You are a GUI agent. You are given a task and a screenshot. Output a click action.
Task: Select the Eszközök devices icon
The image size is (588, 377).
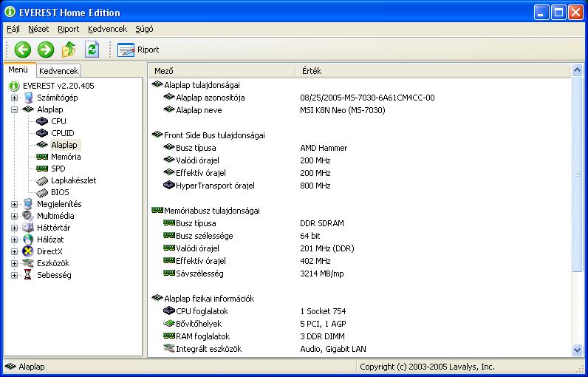(28, 263)
